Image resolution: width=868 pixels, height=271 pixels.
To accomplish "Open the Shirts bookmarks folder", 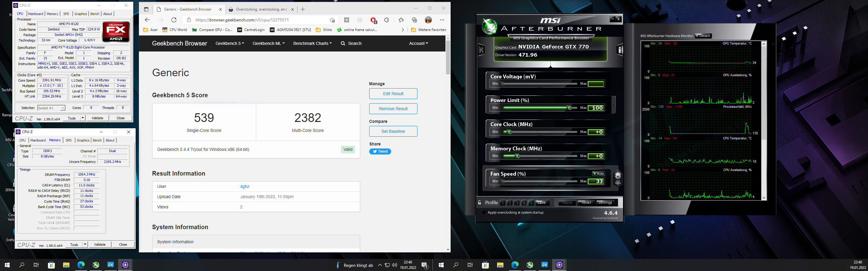I will tap(324, 30).
